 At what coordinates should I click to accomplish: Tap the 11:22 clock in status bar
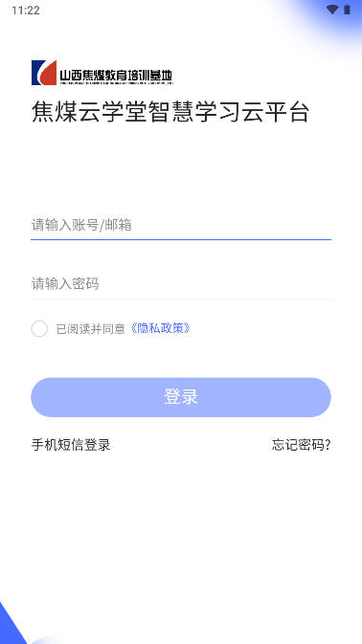(26, 11)
